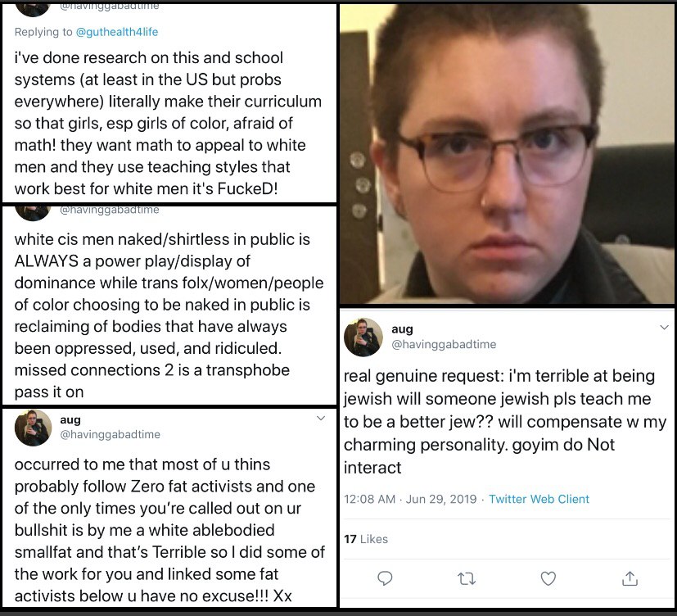Expand the chevron menu on the Jewish request tweet
Viewport: 677px width, 616px height.
665,328
